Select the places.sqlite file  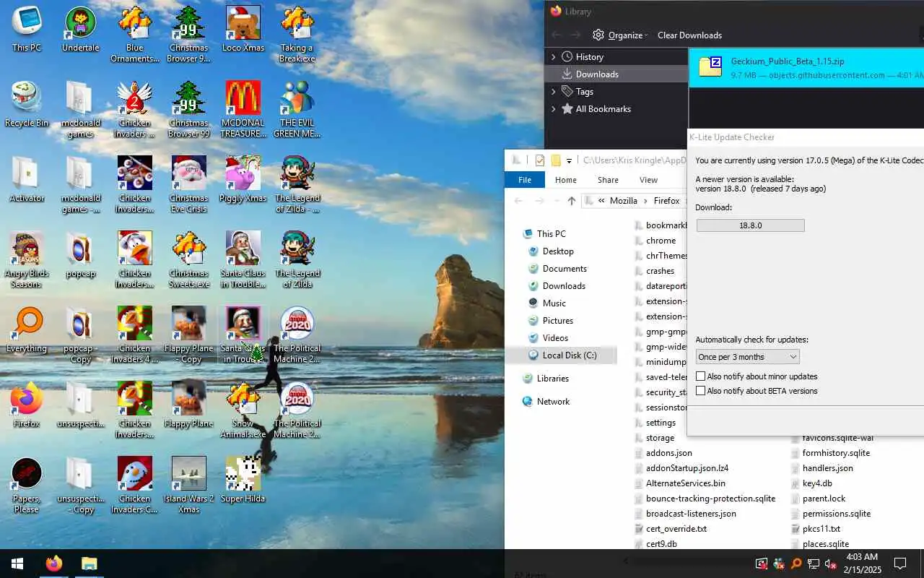pos(825,544)
